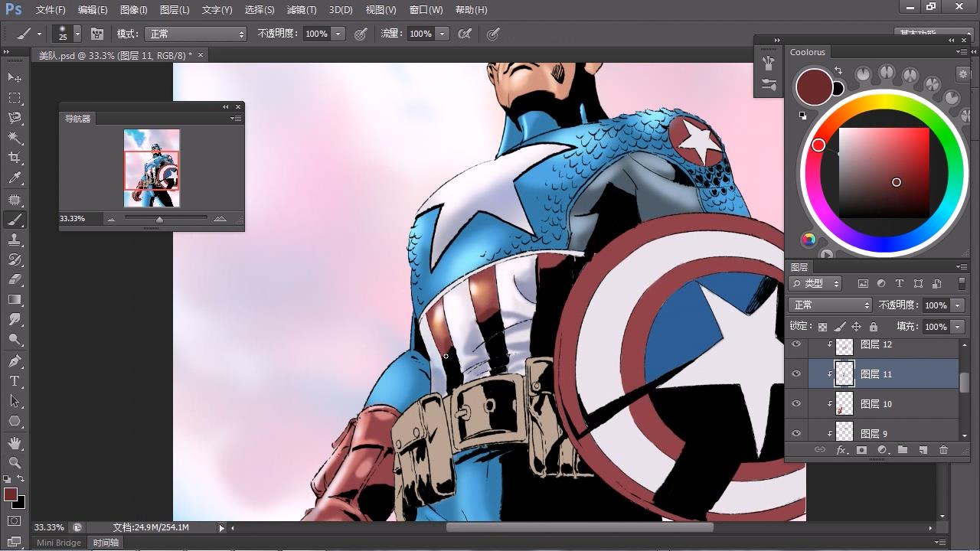Toggle lock transparent pixels
This screenshot has height=551, width=980.
coord(822,327)
